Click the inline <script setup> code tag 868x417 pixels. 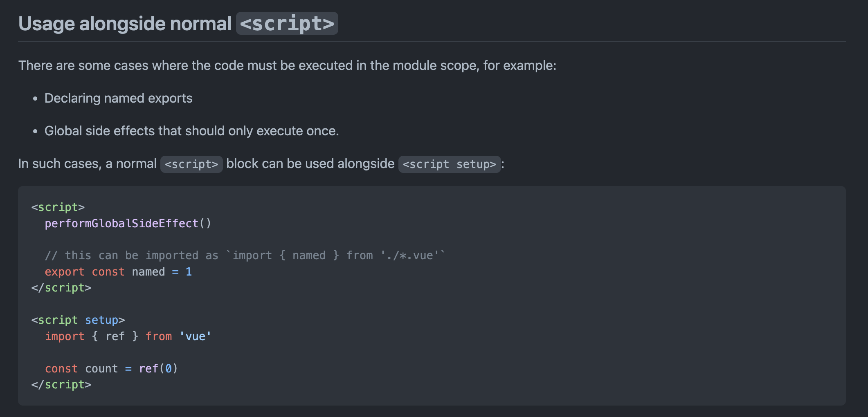pos(449,164)
